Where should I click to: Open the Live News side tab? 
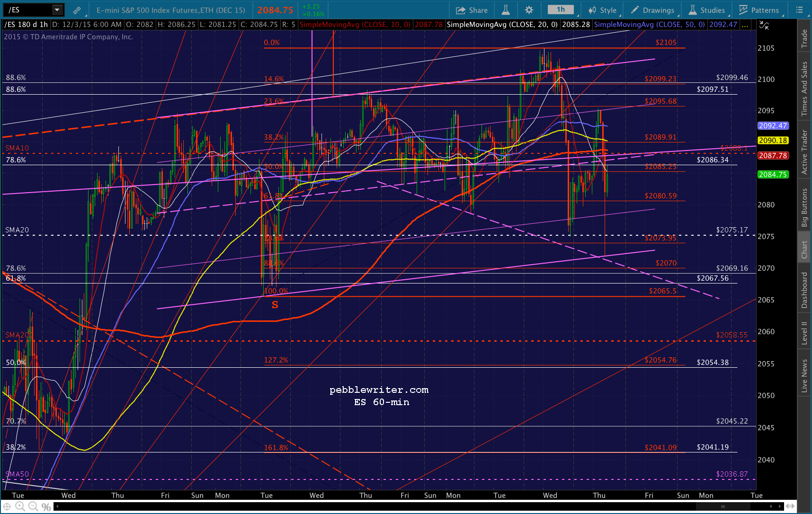click(x=804, y=375)
